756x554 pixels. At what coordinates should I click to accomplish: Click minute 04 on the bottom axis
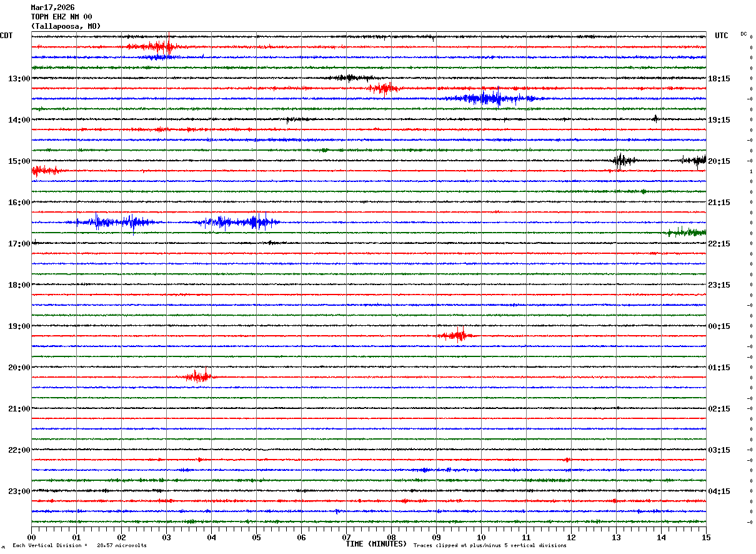coord(212,537)
